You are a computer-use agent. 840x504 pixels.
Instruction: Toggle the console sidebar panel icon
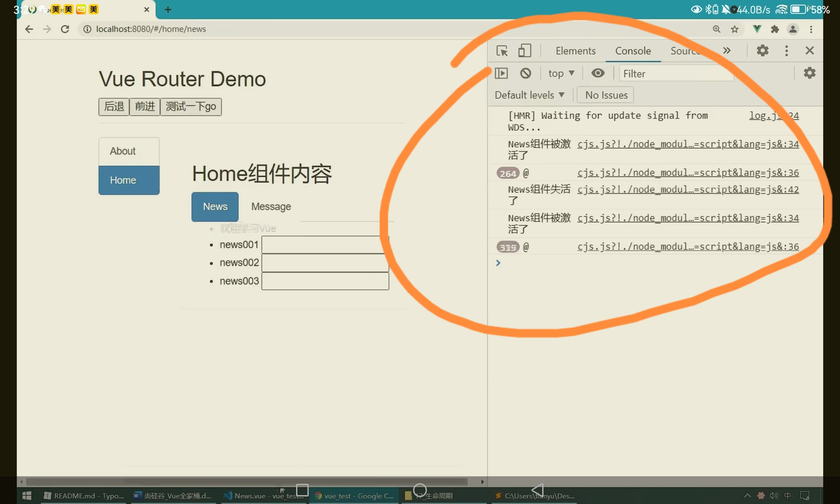(x=501, y=73)
